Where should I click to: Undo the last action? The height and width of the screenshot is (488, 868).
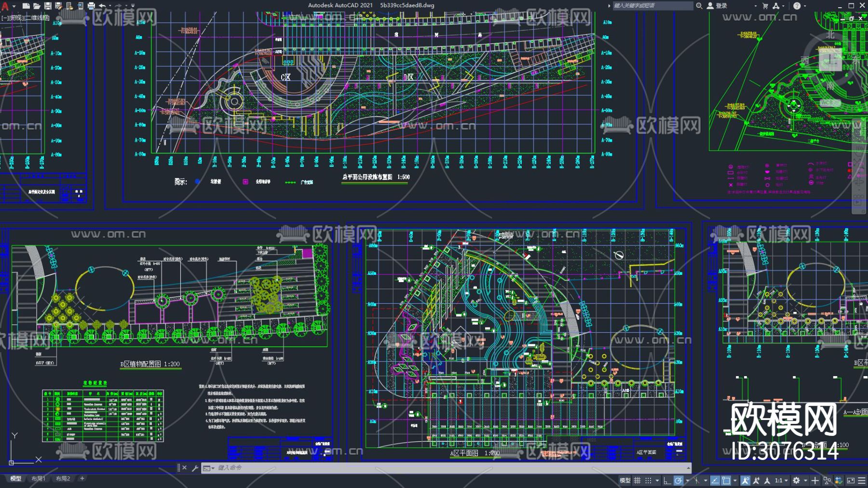[102, 6]
